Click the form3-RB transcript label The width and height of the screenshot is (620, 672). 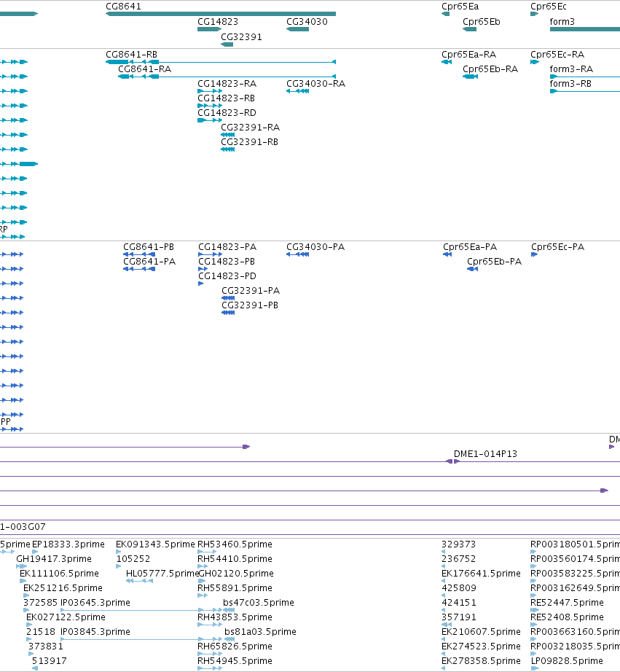[570, 84]
